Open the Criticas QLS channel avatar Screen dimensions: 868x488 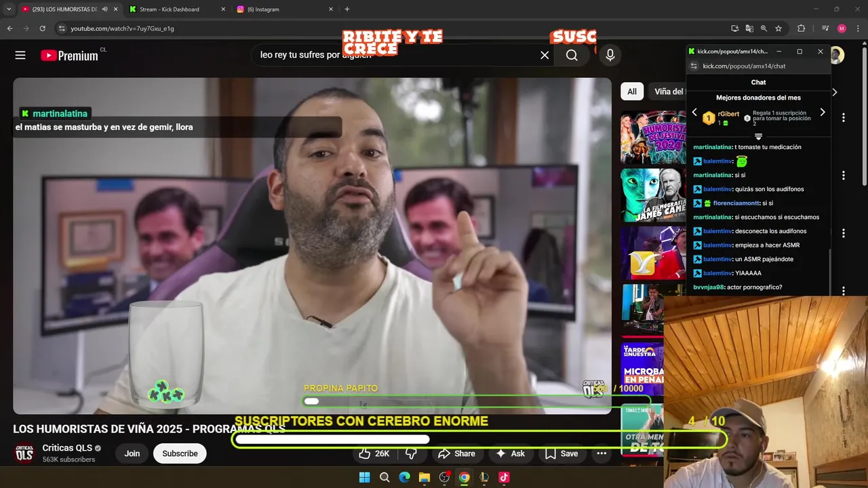[x=24, y=453]
